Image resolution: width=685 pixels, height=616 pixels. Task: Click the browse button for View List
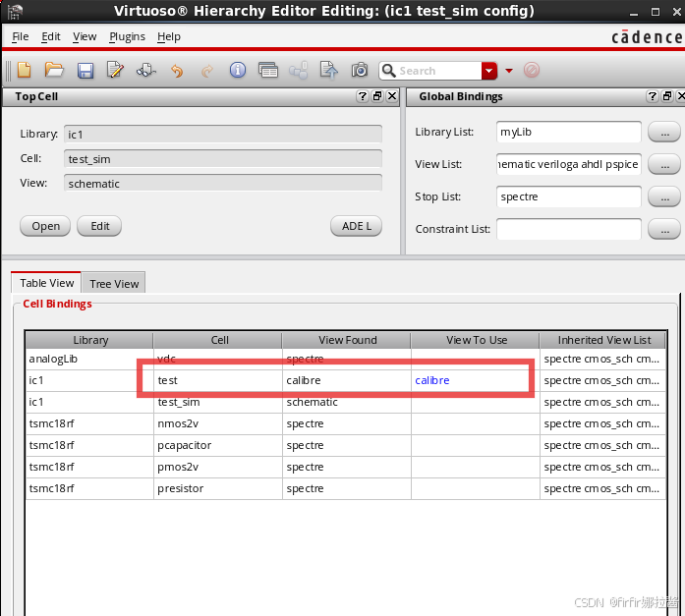[x=664, y=164]
